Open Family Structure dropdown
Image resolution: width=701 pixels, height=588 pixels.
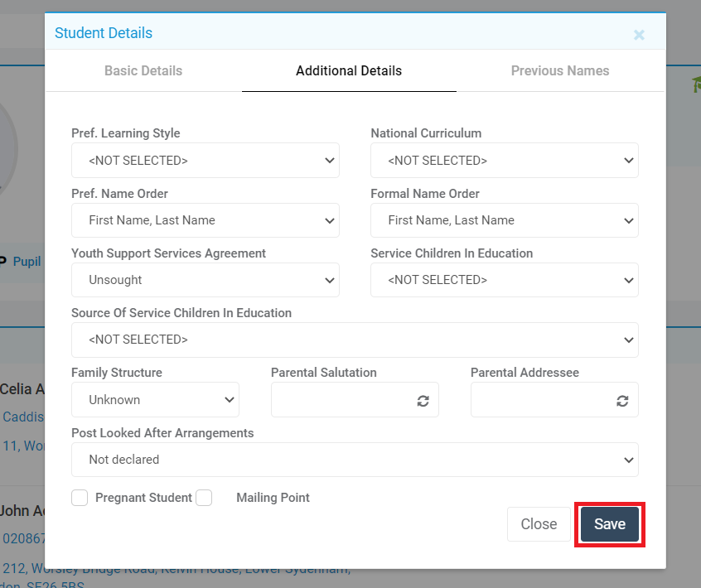(x=155, y=399)
